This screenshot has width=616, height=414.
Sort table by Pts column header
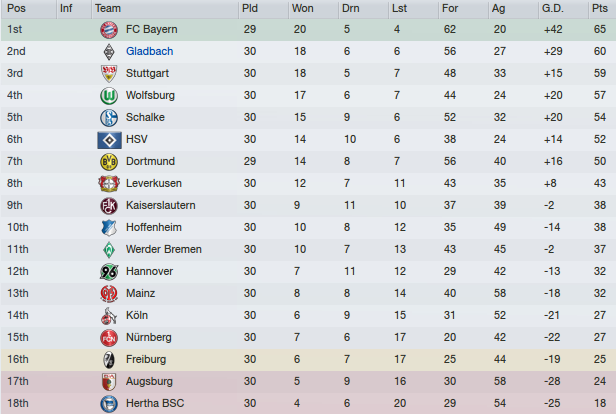point(602,8)
